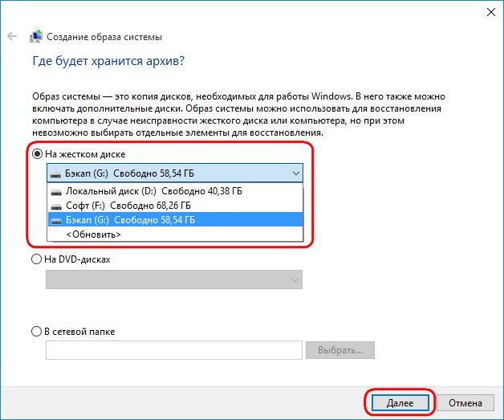The width and height of the screenshot is (504, 420).
Task: Click the drive icon in highlighted 'Бэкап (G:)' row
Action: coord(56,221)
